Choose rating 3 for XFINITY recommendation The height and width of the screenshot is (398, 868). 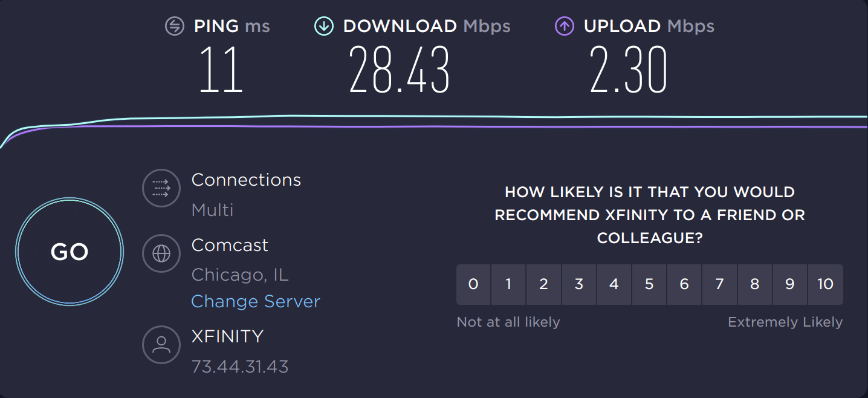click(578, 284)
